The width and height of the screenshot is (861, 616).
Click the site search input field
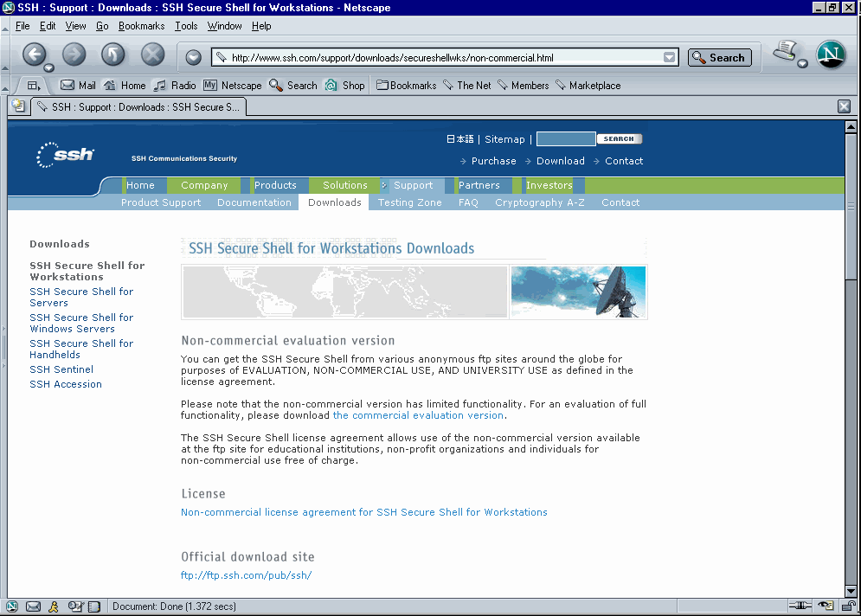click(565, 139)
